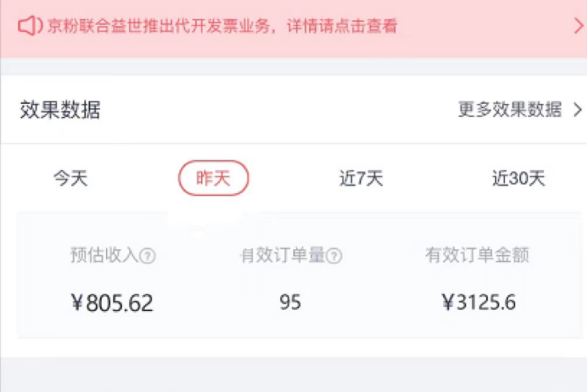Select the 昨天 date filter pill
This screenshot has width=587, height=392.
point(214,177)
